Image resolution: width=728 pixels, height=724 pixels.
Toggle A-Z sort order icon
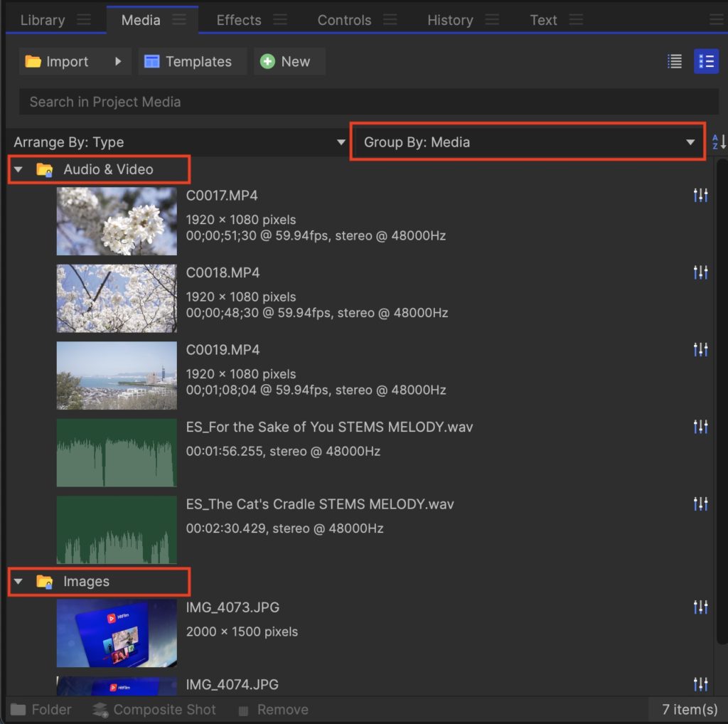[x=719, y=142]
